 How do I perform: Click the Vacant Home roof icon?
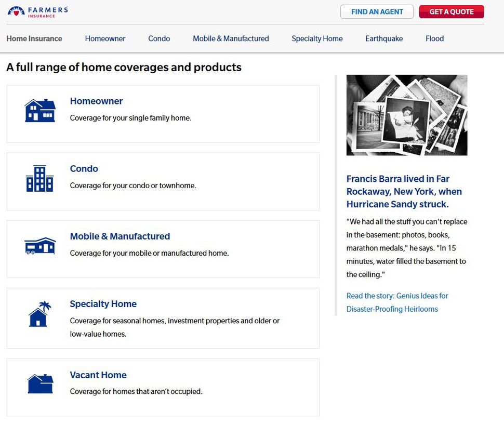[40, 383]
